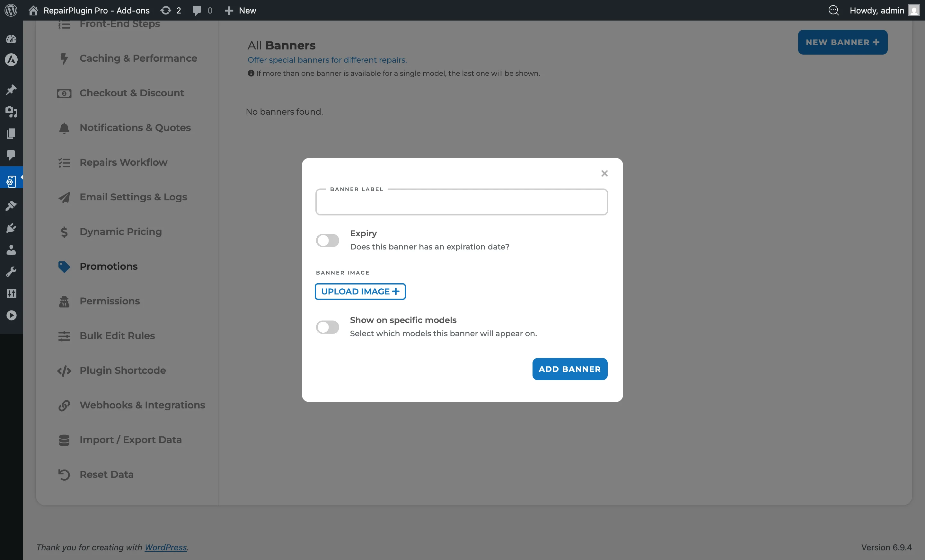Open Checkout & Discount section

[132, 93]
